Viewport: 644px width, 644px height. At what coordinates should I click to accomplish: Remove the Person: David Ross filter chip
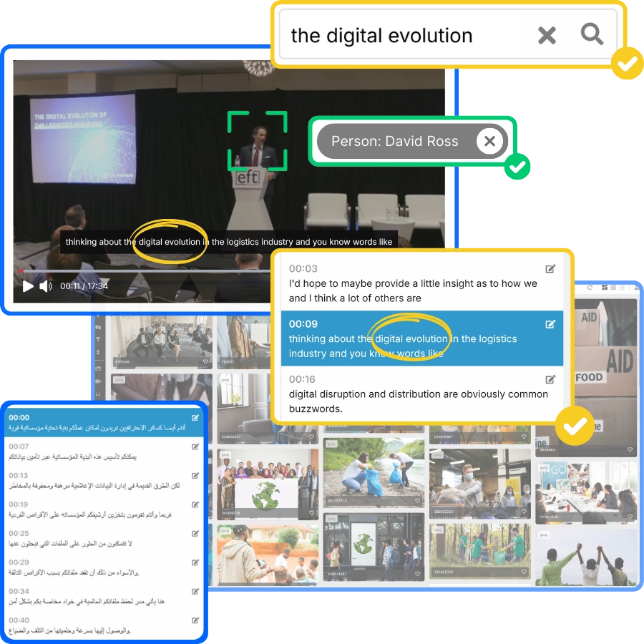pos(489,142)
